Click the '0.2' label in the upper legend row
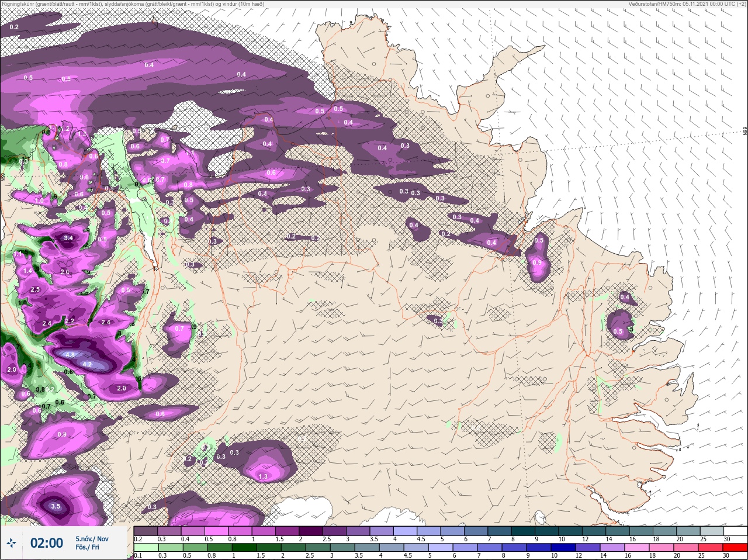Screen dimensions: 748x560 click(138, 539)
